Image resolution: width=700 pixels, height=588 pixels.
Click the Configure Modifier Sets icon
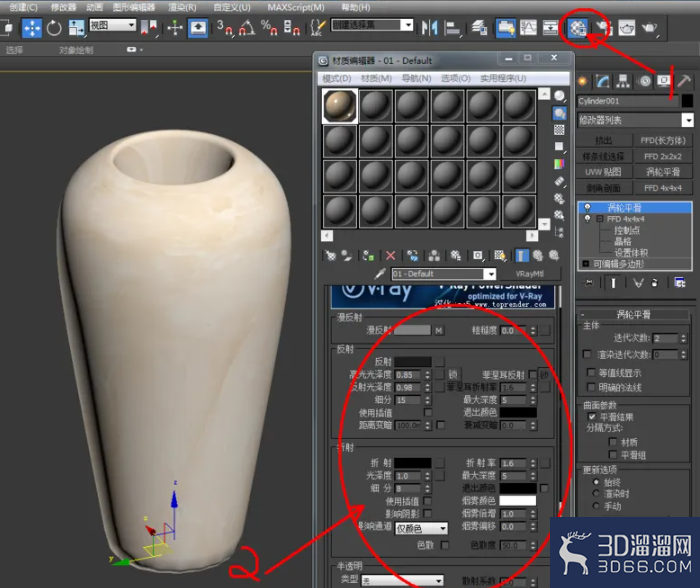click(680, 283)
